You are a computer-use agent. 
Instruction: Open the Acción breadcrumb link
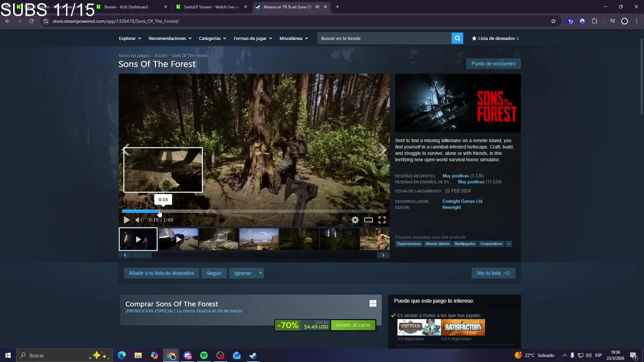[x=160, y=55]
